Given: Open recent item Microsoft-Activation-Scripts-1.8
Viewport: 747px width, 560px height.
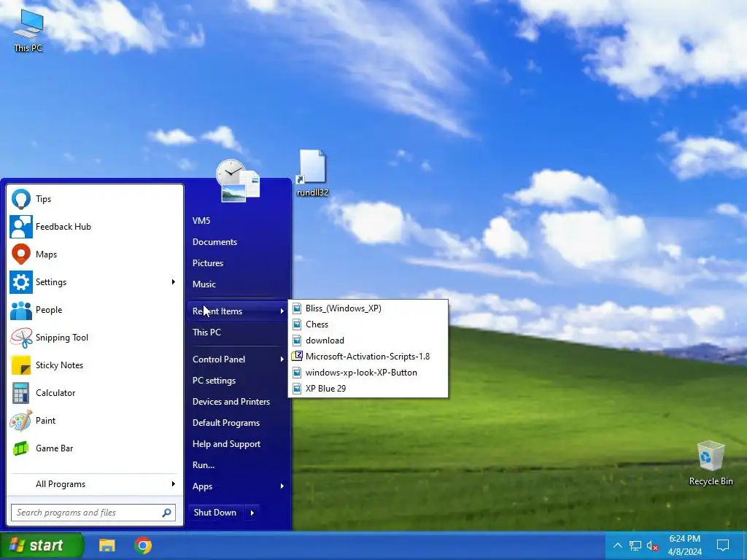Looking at the screenshot, I should (x=368, y=356).
